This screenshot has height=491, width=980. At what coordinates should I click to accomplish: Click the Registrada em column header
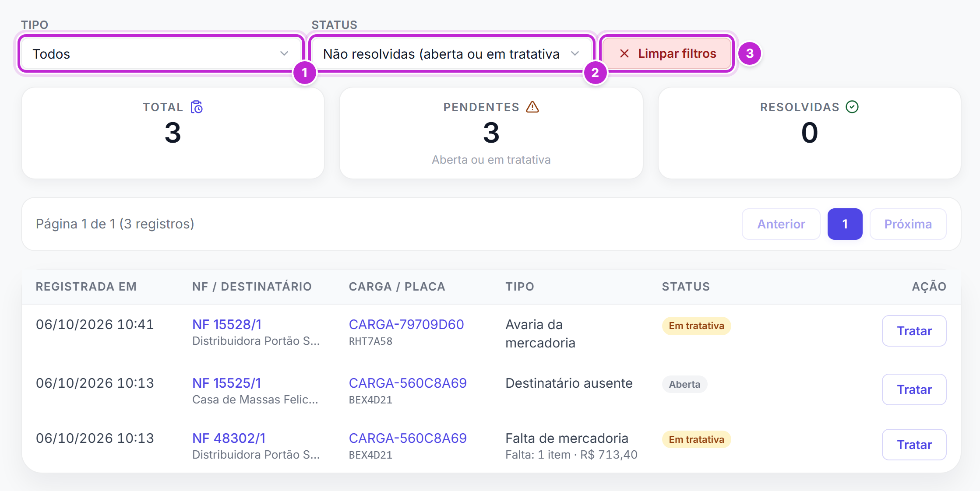pos(86,287)
